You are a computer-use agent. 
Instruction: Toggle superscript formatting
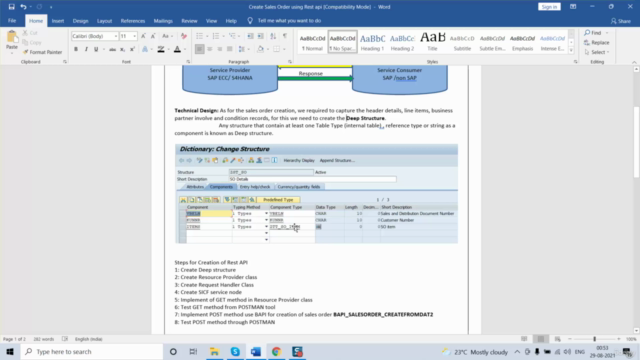[x=132, y=49]
